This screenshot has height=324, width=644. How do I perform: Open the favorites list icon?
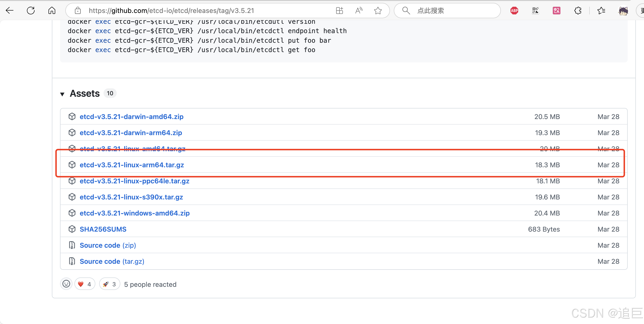click(x=601, y=11)
